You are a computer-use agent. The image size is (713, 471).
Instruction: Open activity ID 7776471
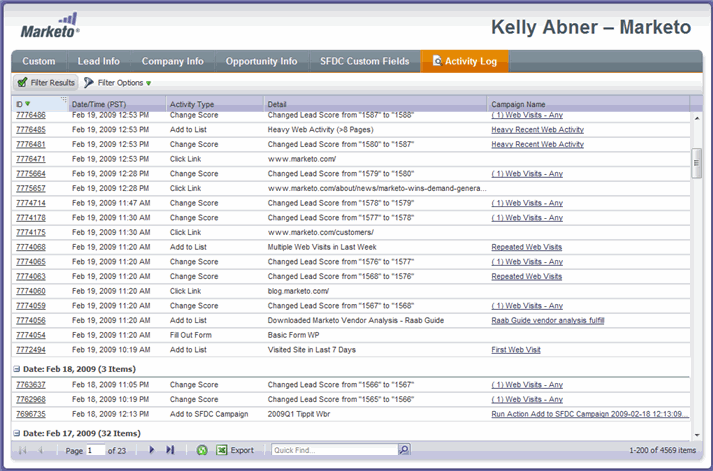tap(31, 159)
